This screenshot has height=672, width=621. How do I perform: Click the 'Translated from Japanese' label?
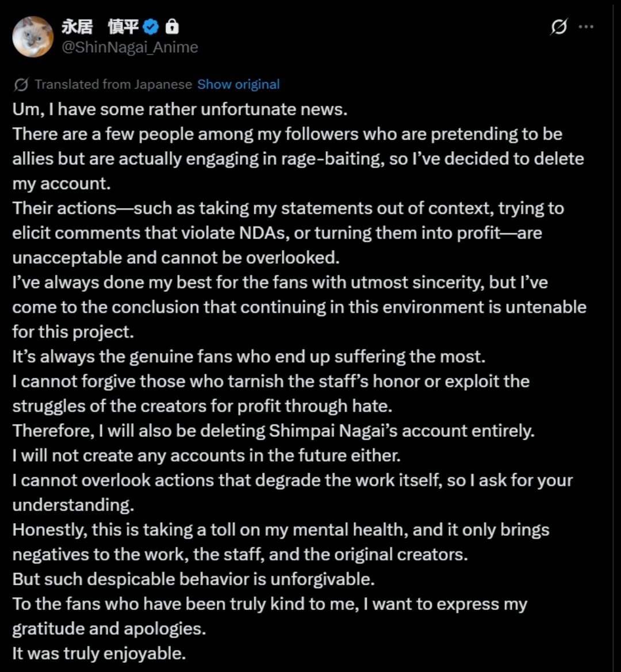(113, 85)
